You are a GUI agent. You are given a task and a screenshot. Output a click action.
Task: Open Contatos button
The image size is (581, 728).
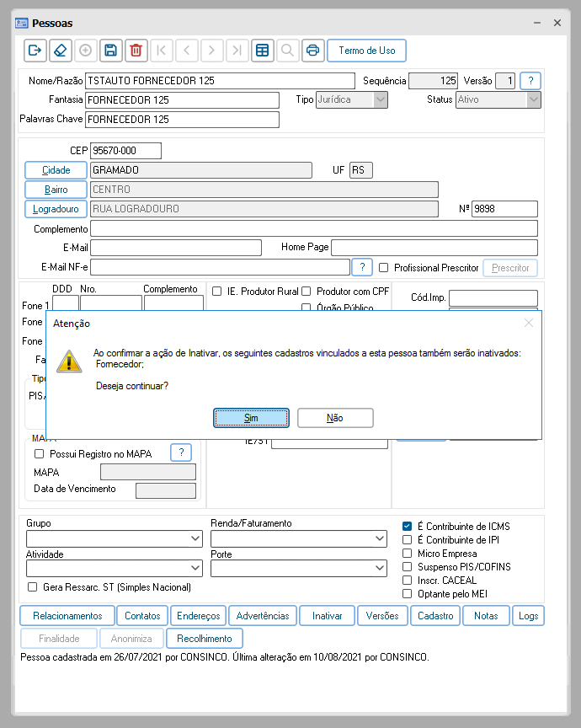[142, 616]
